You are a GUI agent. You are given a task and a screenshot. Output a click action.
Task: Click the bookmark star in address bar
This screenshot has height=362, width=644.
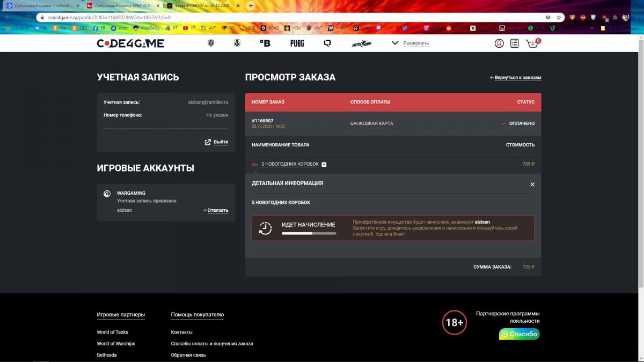(559, 17)
